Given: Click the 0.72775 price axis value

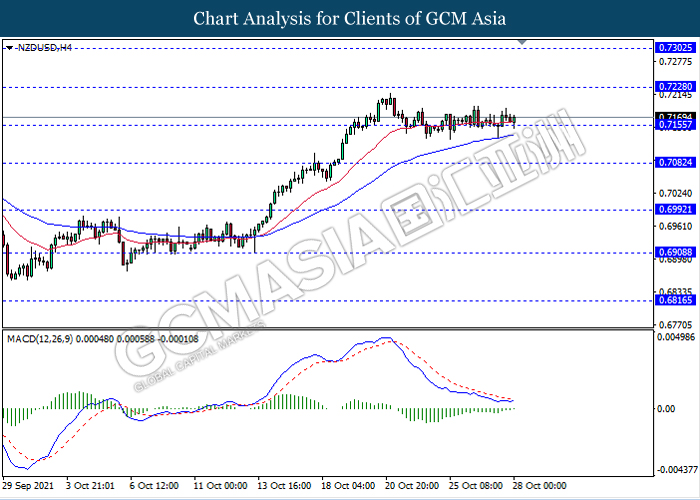Looking at the screenshot, I should pyautogui.click(x=676, y=62).
